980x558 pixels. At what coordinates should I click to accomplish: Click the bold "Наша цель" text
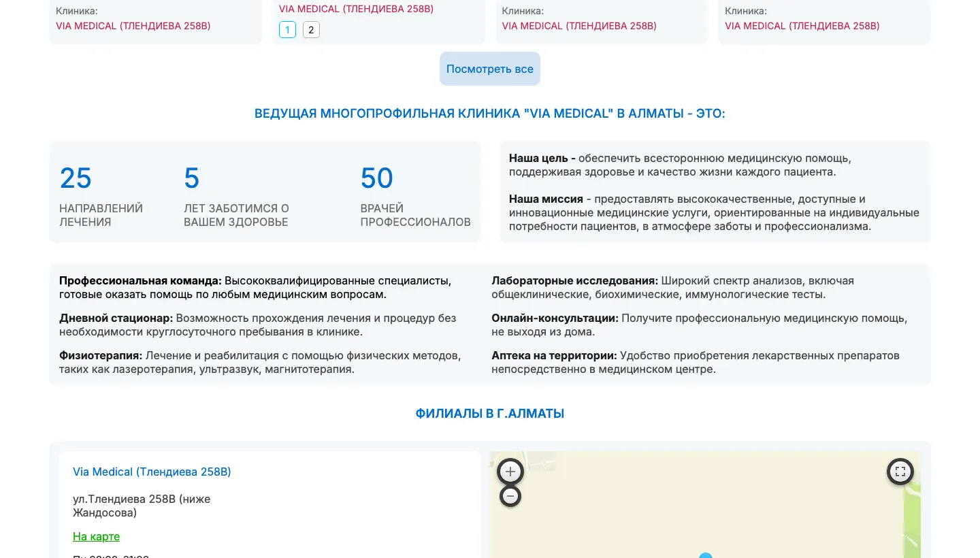pos(542,158)
